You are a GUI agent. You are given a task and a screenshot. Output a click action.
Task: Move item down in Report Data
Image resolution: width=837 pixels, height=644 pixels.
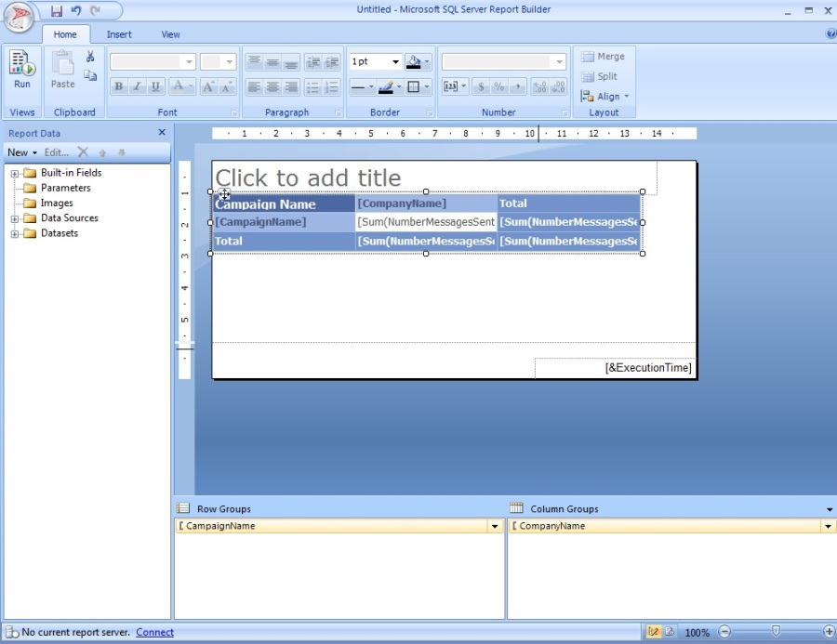click(x=122, y=152)
